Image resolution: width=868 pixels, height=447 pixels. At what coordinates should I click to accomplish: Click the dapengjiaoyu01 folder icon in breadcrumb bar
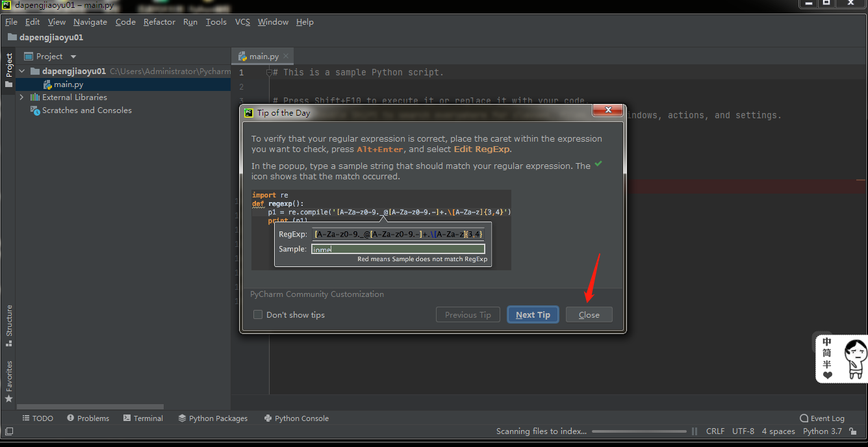pos(12,37)
